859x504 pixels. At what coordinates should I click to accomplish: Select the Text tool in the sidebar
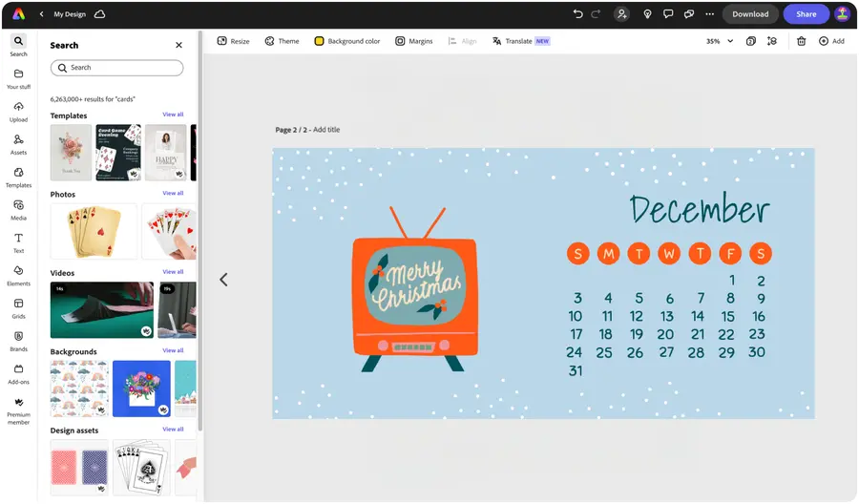tap(19, 243)
